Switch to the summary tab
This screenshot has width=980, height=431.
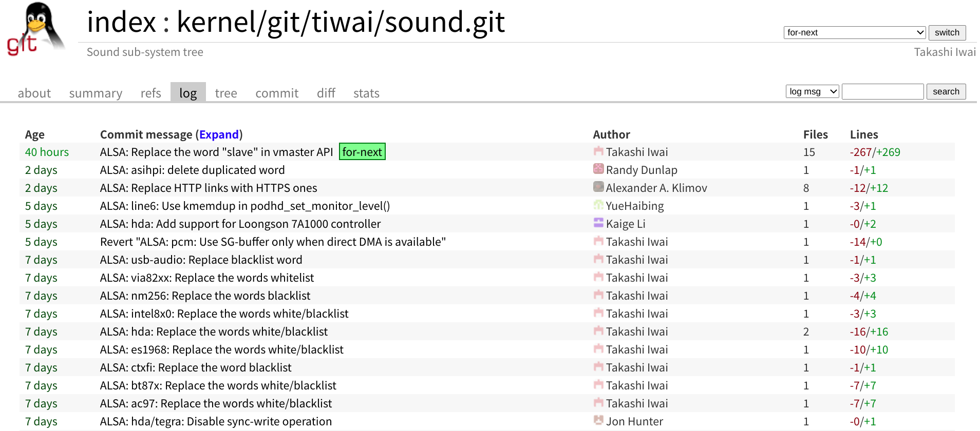coord(96,93)
